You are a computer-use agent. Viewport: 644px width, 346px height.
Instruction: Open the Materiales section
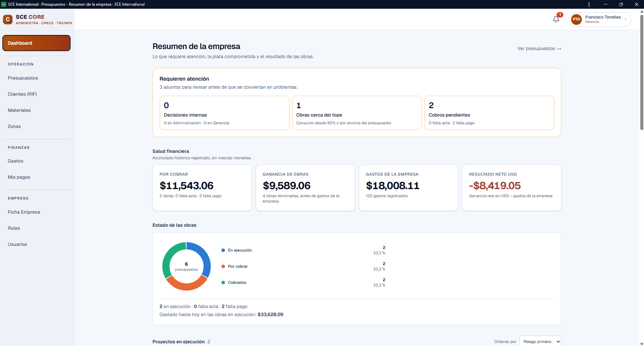(x=19, y=110)
